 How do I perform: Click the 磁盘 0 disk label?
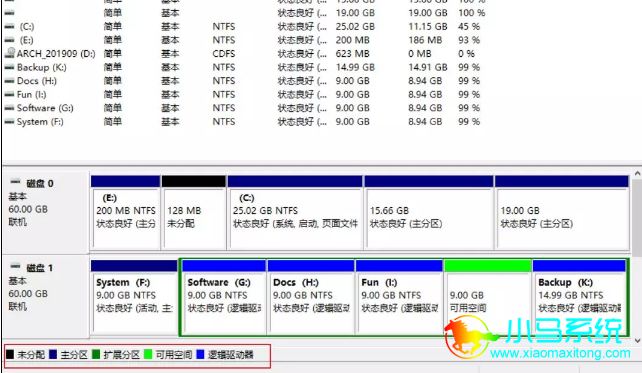click(40, 183)
